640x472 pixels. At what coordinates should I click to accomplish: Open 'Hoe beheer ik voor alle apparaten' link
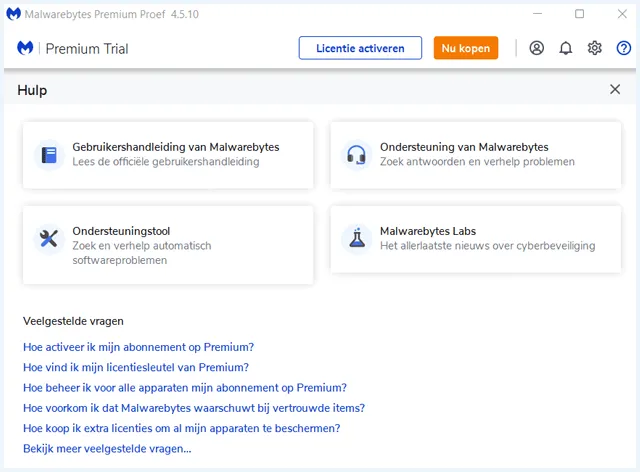[x=185, y=387]
